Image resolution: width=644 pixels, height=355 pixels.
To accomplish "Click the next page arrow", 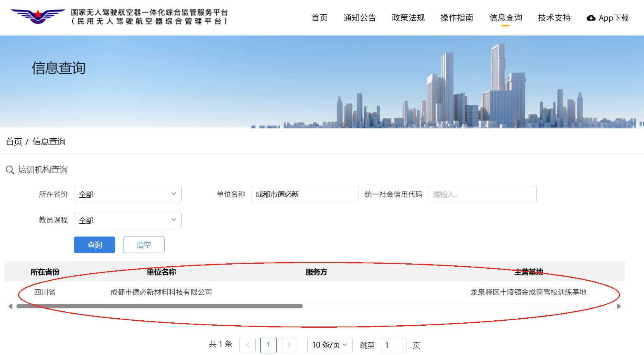I will (289, 345).
